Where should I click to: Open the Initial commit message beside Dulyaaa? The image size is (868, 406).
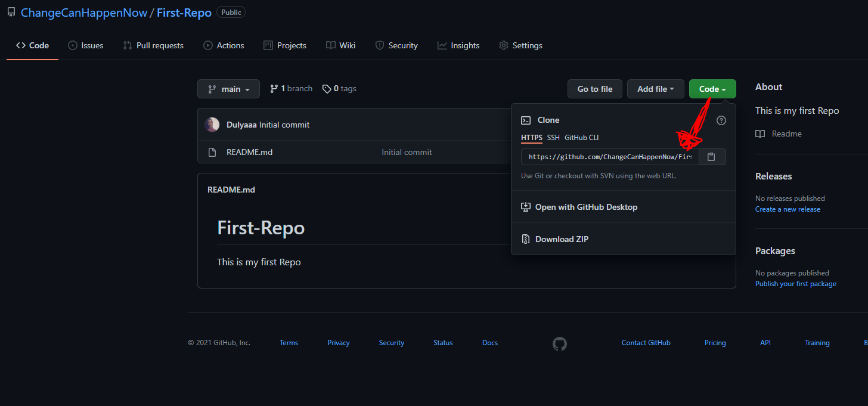284,125
